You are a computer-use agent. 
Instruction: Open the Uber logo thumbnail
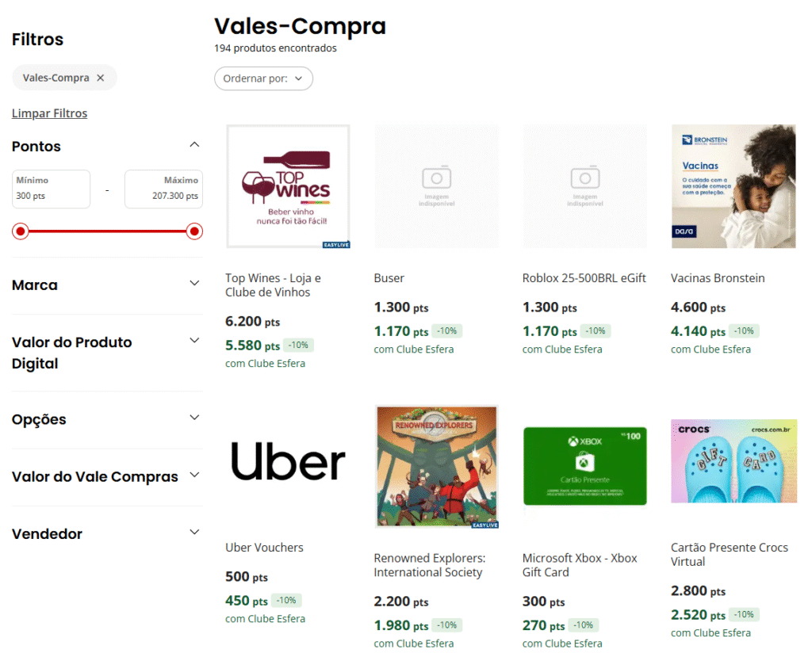click(x=288, y=463)
